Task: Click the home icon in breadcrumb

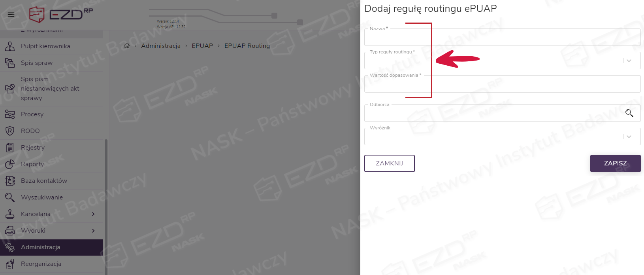Action: point(127,46)
